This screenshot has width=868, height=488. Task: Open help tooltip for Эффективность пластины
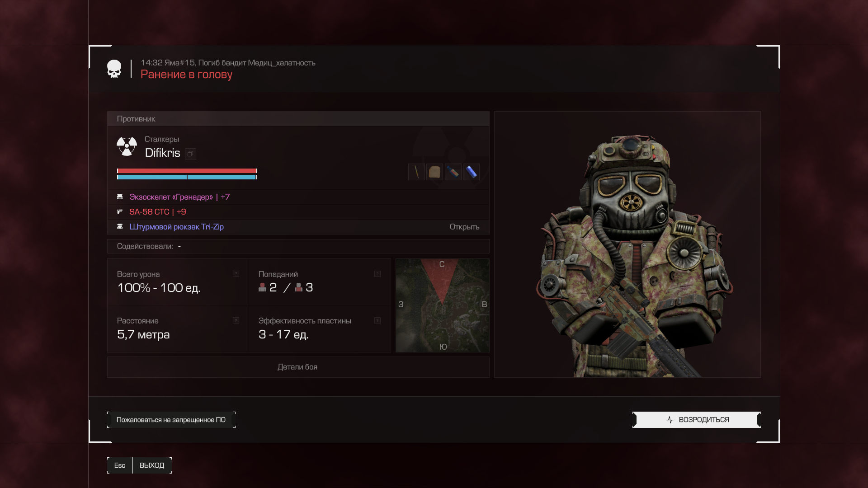tap(377, 320)
